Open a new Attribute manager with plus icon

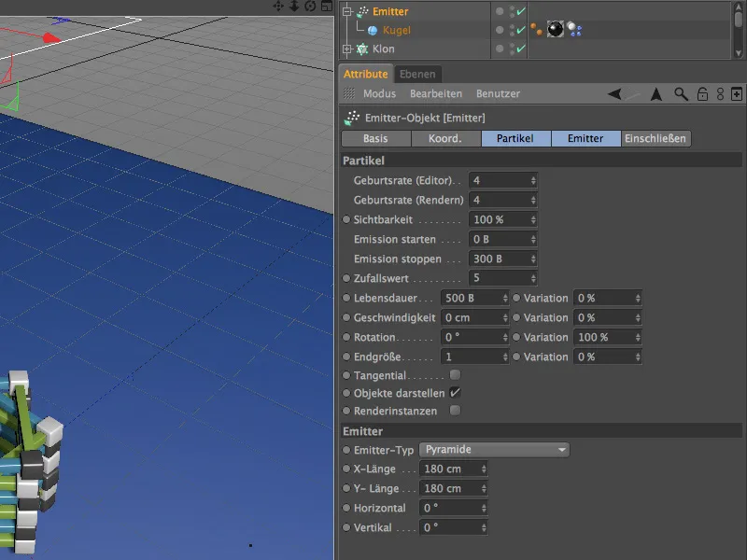pyautogui.click(x=737, y=94)
